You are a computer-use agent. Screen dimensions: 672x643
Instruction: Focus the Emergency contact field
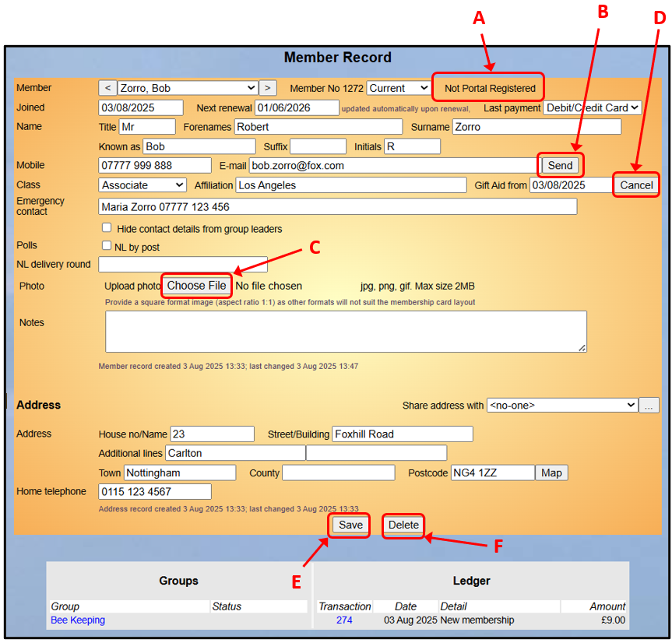tap(337, 207)
